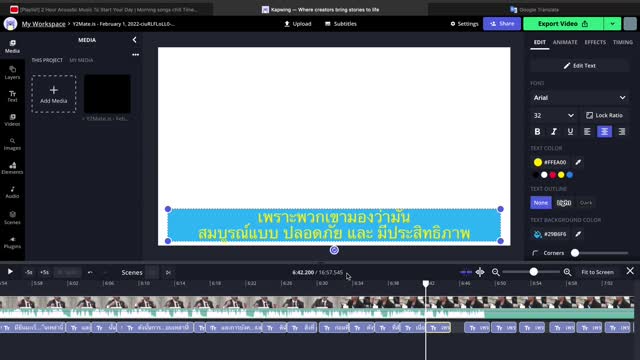The width and height of the screenshot is (640, 360).
Task: Open the Layers sidebar panel
Action: (12, 72)
